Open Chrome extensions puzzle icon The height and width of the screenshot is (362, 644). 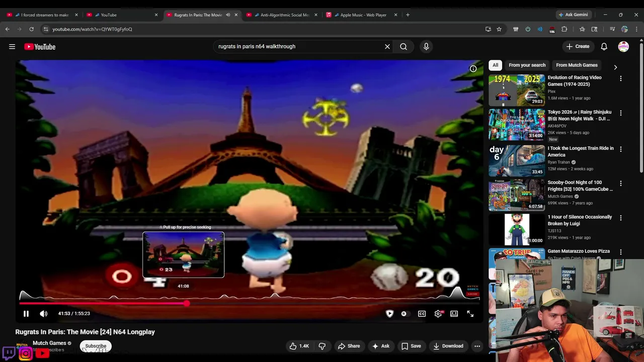point(564,29)
